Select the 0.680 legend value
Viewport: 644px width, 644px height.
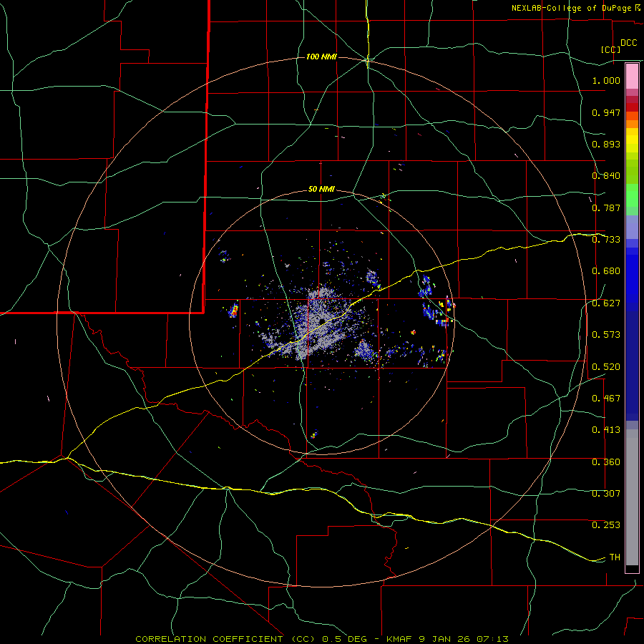[606, 271]
